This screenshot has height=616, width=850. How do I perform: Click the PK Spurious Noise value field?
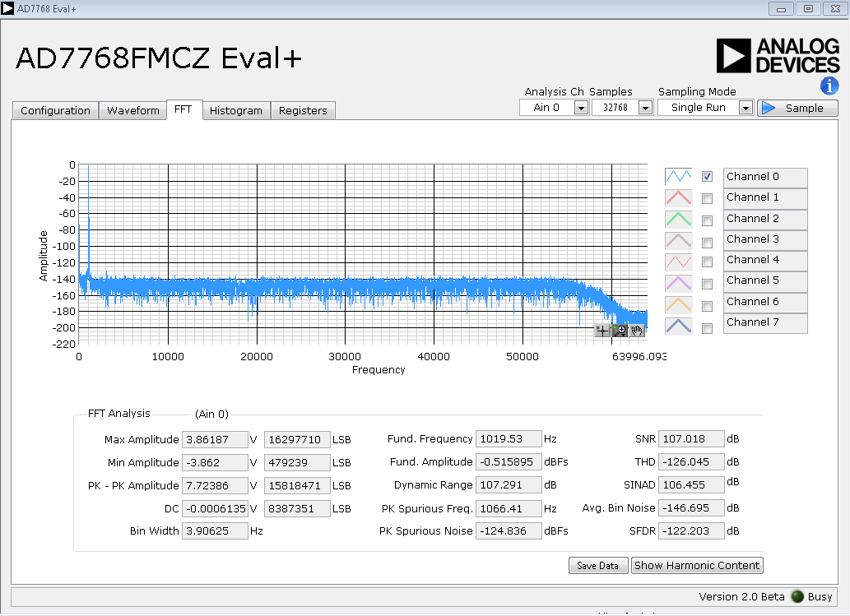click(509, 531)
